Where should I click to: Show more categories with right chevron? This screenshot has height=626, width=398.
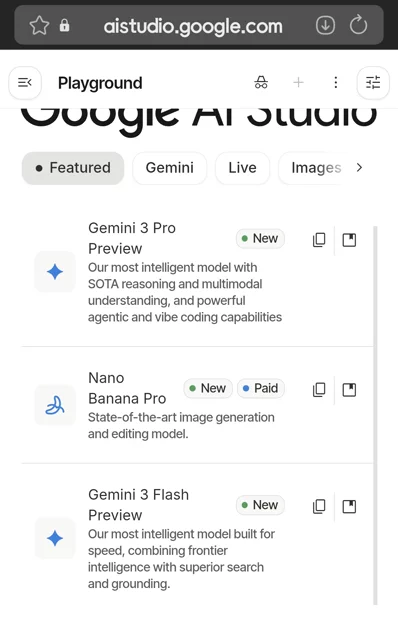pyautogui.click(x=359, y=168)
